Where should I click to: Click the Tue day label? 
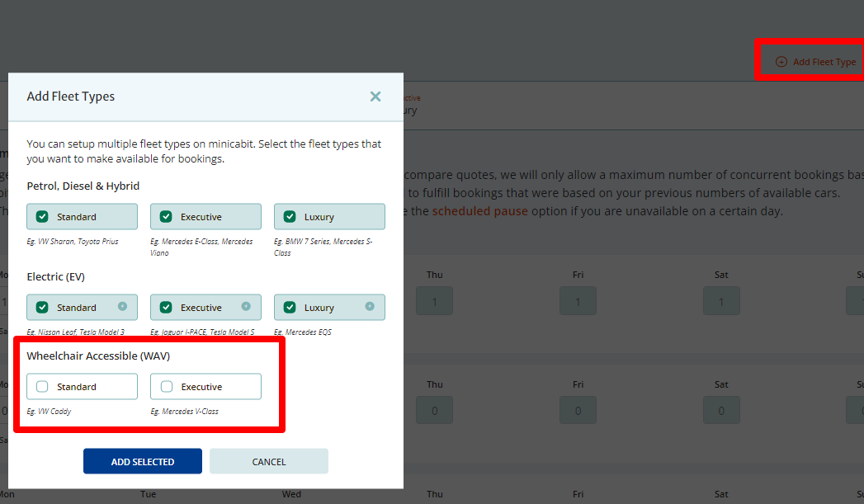point(149,494)
